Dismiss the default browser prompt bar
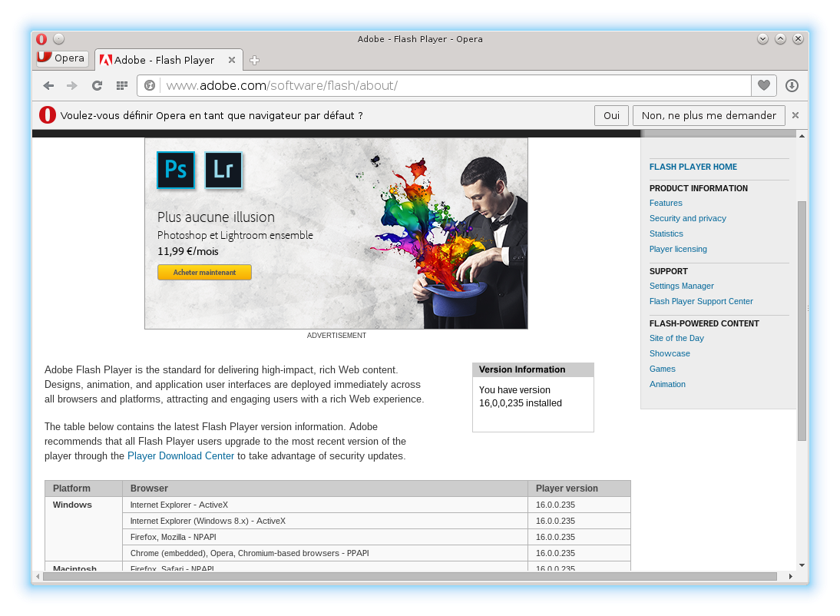The height and width of the screenshot is (616, 840). tap(795, 115)
